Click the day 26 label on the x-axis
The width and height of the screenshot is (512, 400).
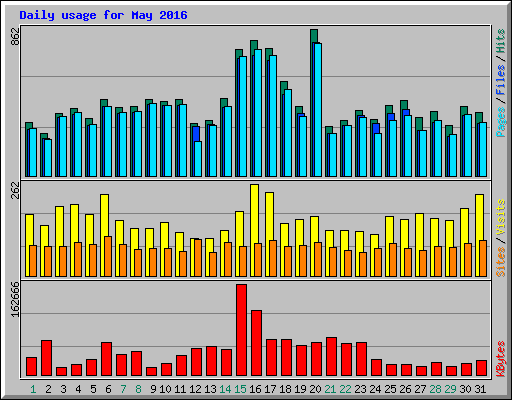coord(405,389)
